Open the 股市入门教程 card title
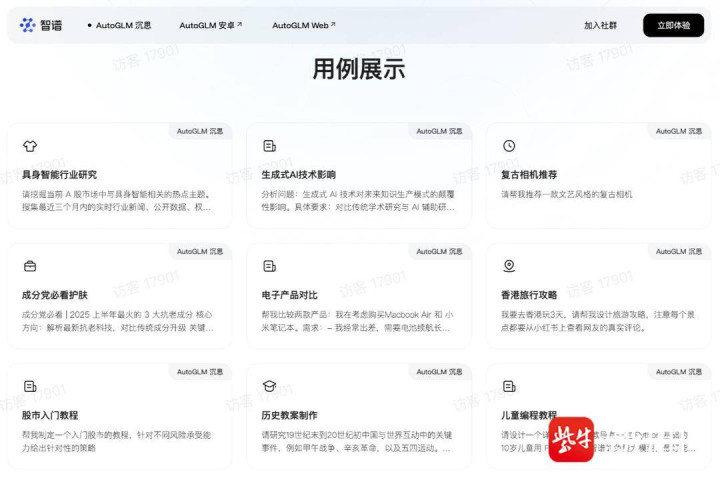Viewport: 720px width, 480px height. [50, 415]
